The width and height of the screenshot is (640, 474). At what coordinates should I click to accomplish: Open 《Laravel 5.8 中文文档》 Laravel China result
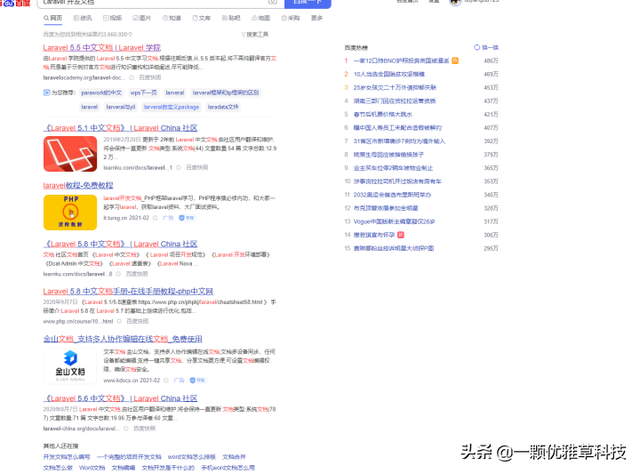[120, 244]
